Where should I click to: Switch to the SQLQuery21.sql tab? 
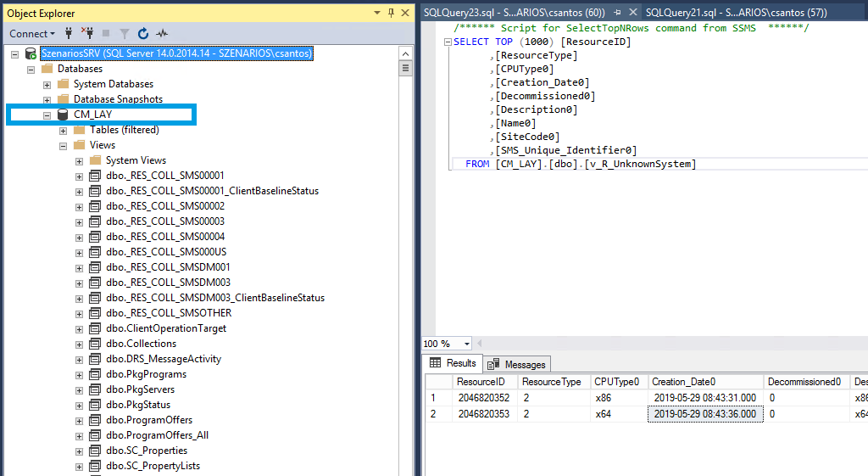coord(735,13)
